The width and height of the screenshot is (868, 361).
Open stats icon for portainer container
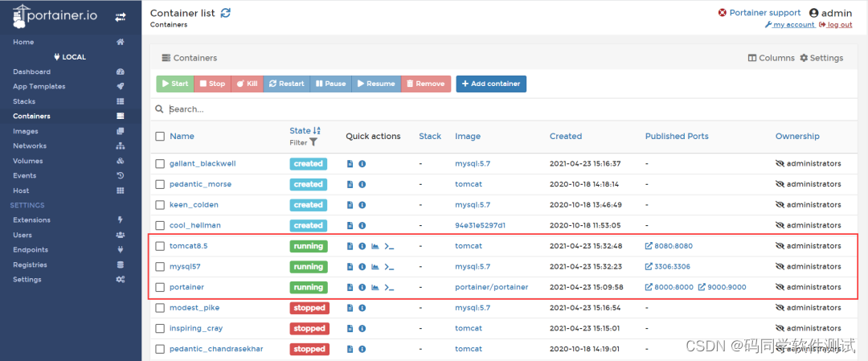tap(375, 287)
